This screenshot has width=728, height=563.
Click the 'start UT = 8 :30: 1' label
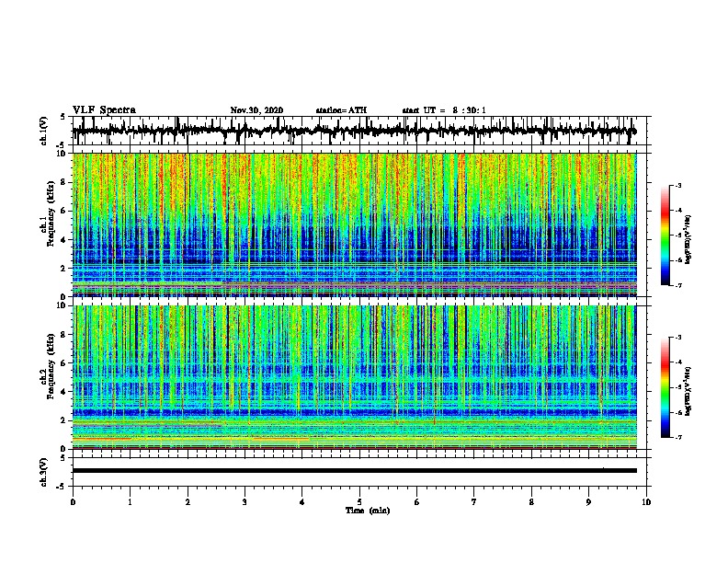pos(444,110)
